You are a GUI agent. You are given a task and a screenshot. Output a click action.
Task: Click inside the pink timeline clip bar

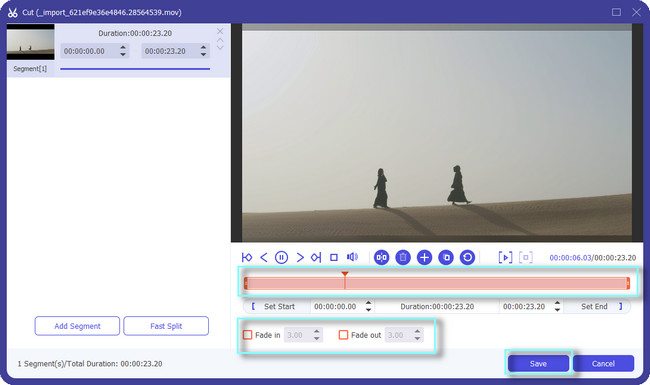coord(437,283)
